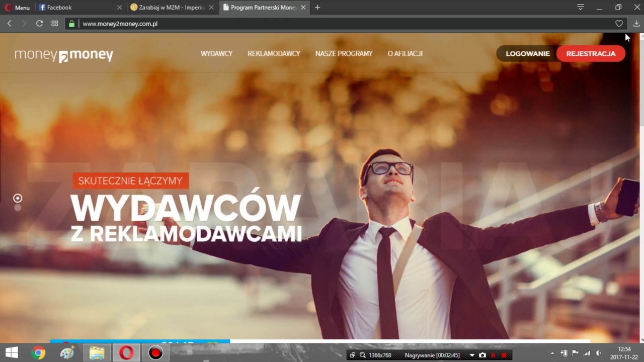Go back to previous page
Screen dimensions: 644x362
tap(9, 24)
